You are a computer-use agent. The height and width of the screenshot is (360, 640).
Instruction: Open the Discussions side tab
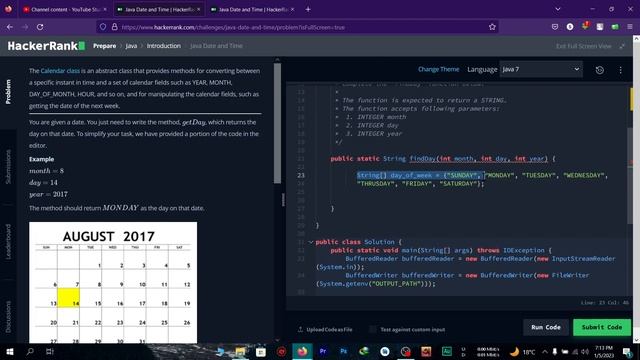pyautogui.click(x=8, y=316)
